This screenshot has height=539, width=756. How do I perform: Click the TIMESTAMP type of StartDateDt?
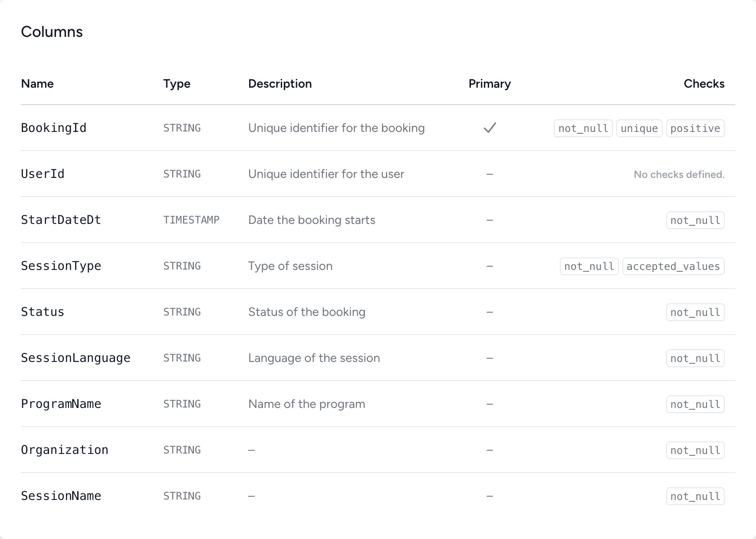pos(191,220)
